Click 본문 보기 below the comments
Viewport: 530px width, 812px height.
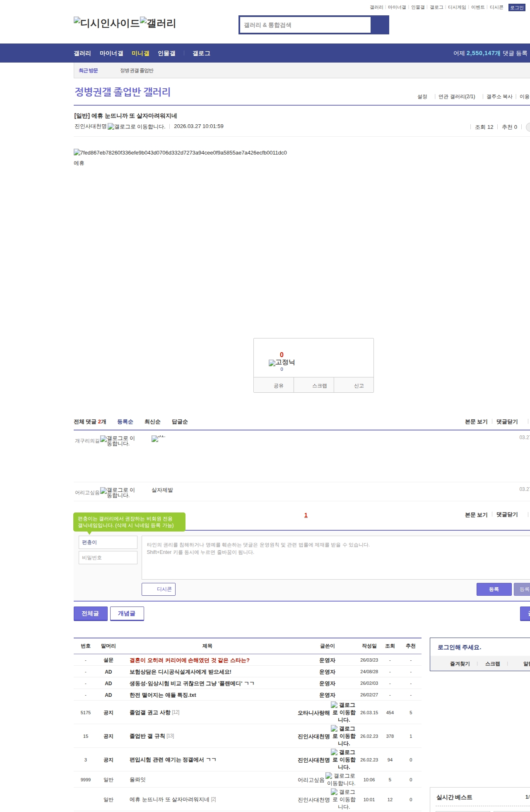pyautogui.click(x=476, y=515)
